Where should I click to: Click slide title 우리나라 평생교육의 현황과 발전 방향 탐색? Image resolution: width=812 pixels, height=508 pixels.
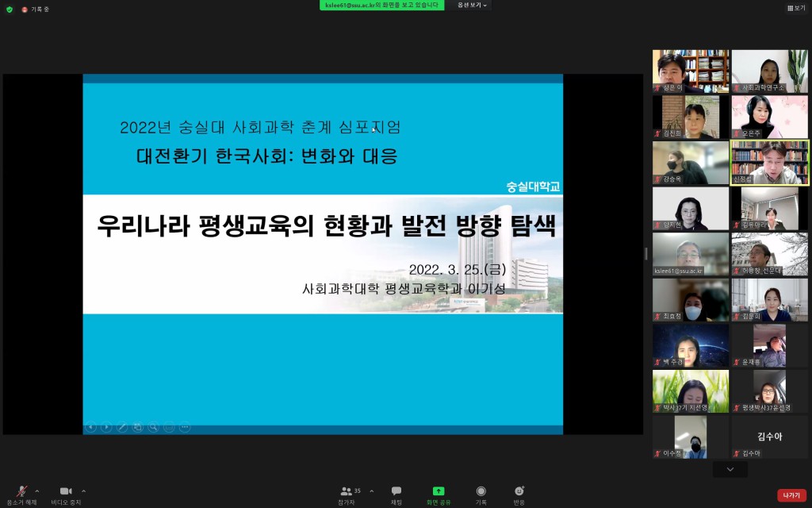[326, 226]
